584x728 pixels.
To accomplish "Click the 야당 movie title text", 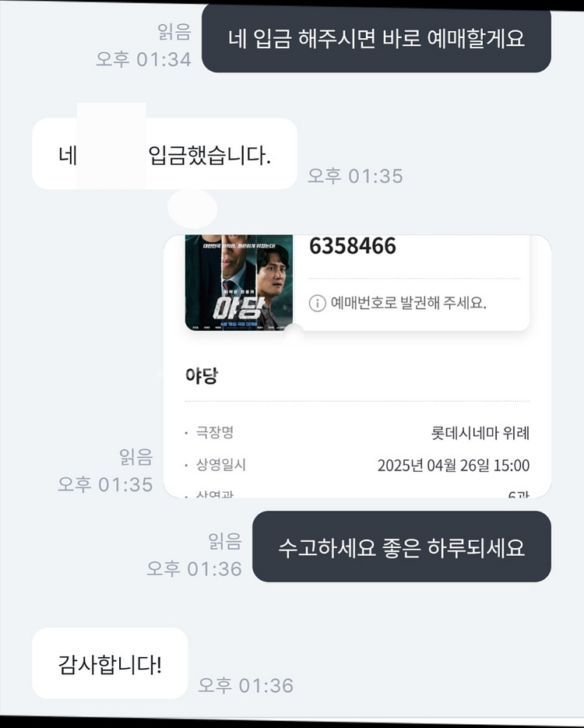I will pos(202,376).
